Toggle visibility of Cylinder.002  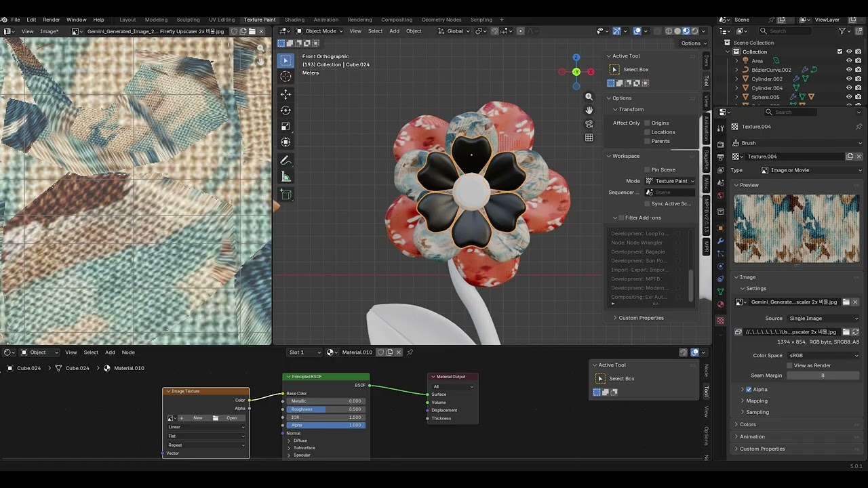click(x=849, y=79)
